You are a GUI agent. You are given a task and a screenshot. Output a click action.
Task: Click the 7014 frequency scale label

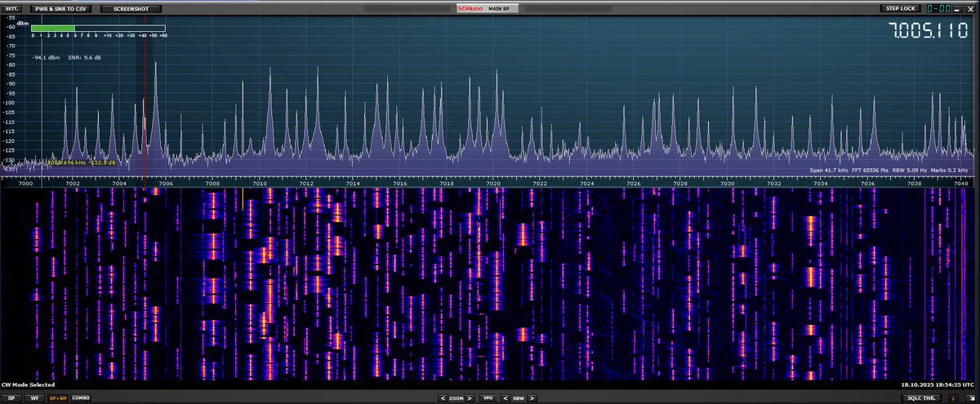[x=353, y=184]
